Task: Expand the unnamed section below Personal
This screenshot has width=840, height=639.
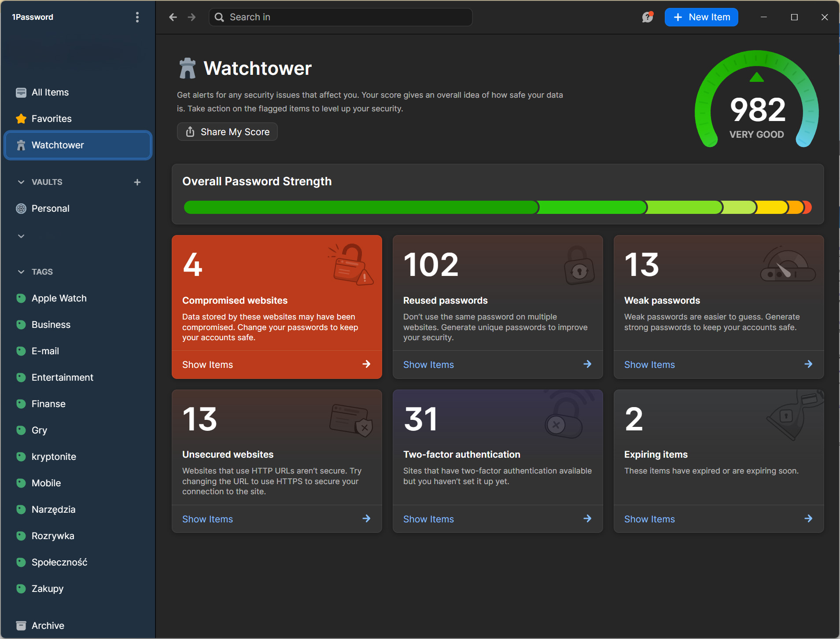Action: coord(21,236)
